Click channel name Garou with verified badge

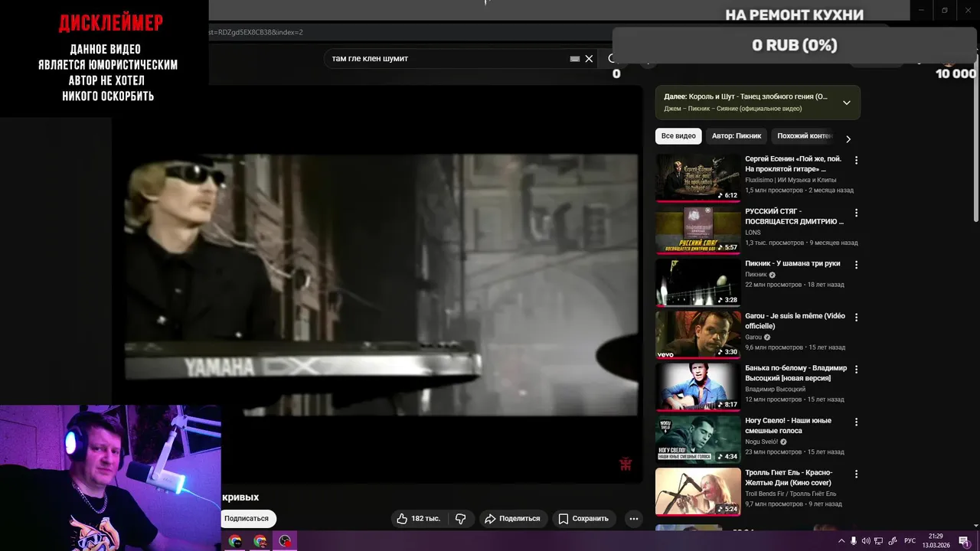coord(753,337)
